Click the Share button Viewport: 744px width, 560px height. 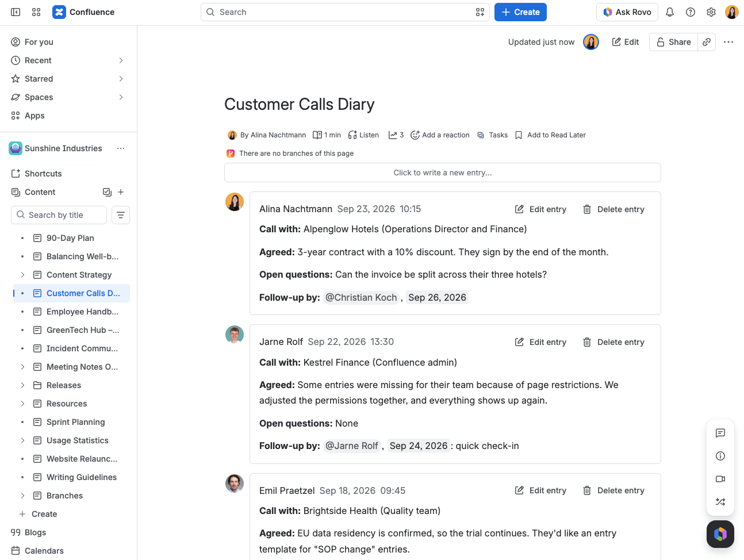click(673, 42)
